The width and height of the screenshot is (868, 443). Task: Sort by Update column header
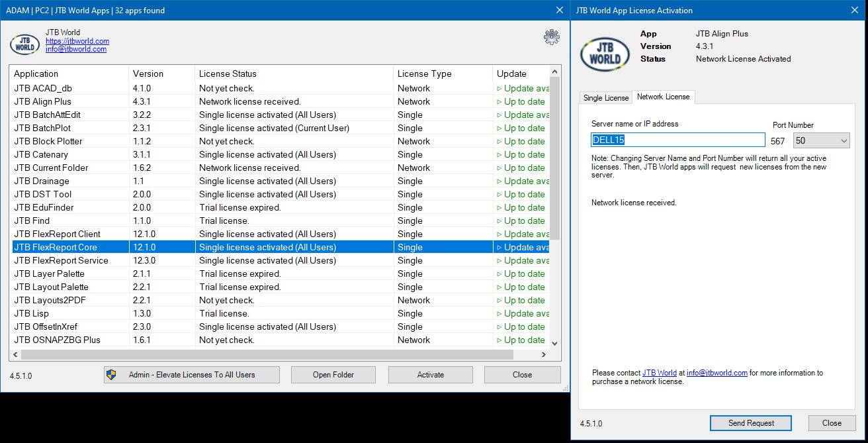tap(521, 74)
